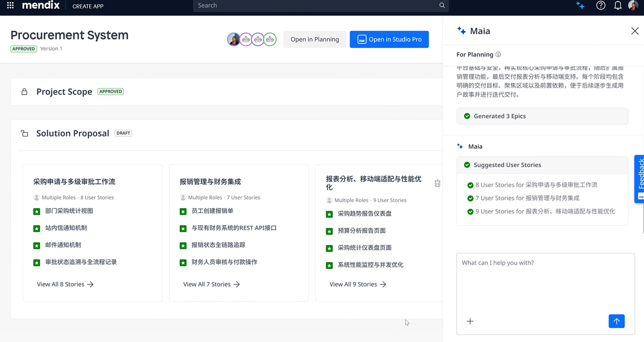Click the APPROVED badge under Procurement System
Screen dimensions: 644x342
click(24, 49)
